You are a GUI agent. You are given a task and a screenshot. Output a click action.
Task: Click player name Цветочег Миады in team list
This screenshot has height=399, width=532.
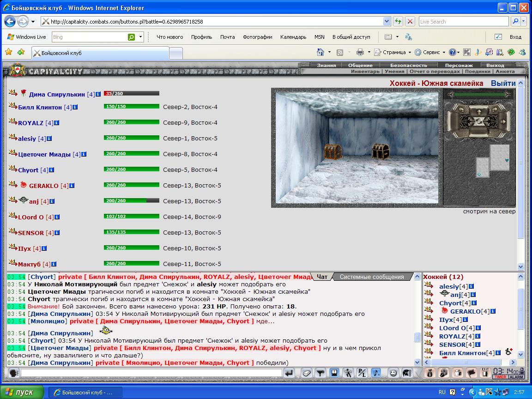tap(44, 154)
